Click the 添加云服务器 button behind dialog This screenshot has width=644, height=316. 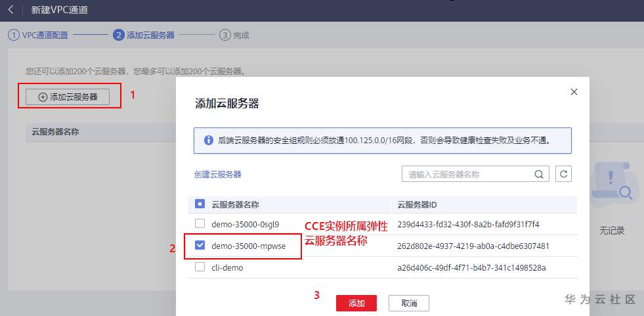tap(68, 97)
